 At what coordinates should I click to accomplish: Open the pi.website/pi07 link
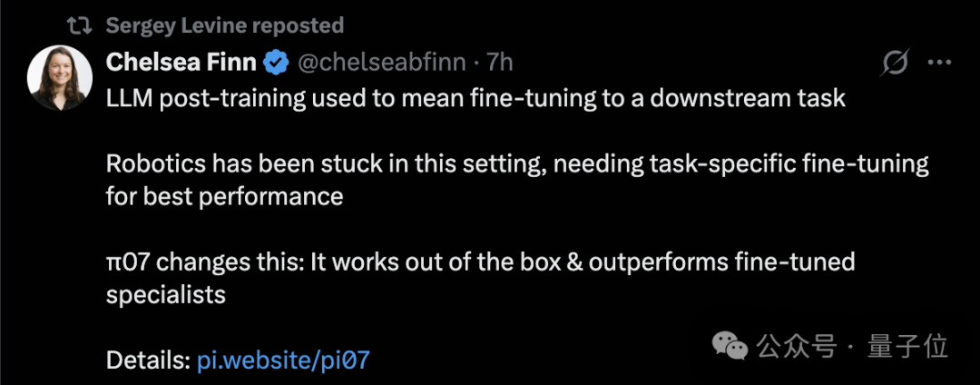[x=283, y=360]
